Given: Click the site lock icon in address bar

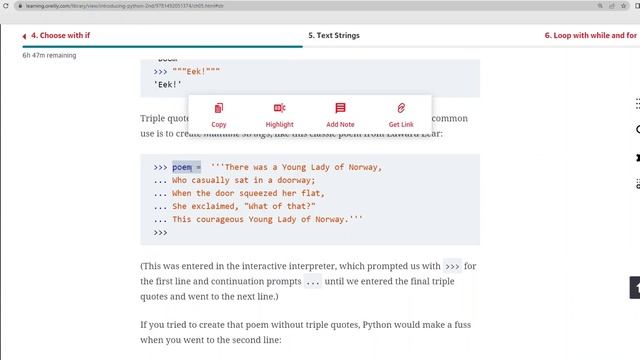Looking at the screenshot, I should click(x=20, y=6).
